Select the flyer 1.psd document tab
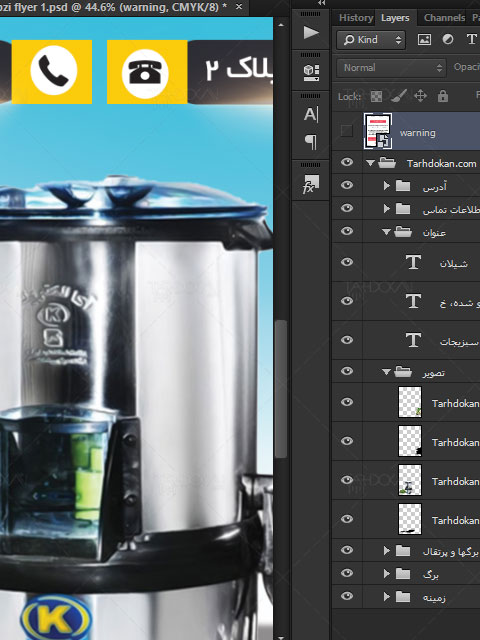This screenshot has height=640, width=480. tap(114, 7)
